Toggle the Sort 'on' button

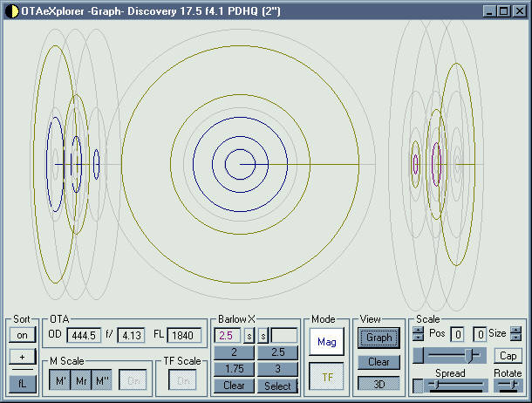coord(23,335)
